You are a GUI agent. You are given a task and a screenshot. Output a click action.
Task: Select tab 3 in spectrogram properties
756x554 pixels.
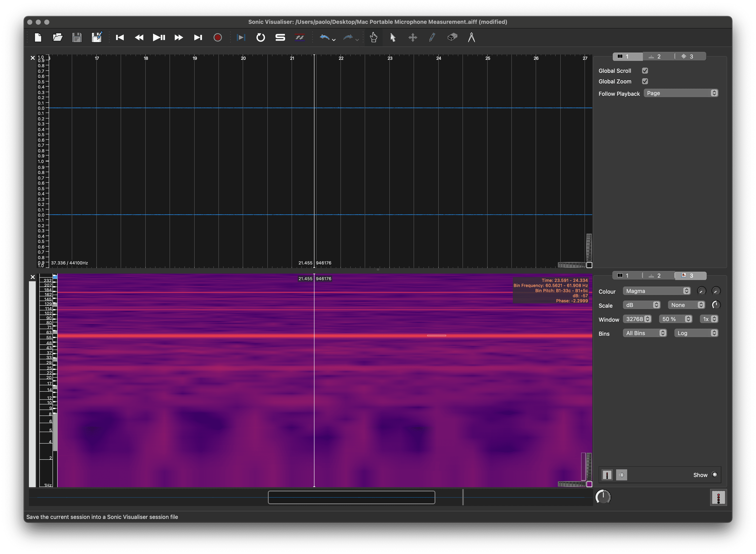[x=690, y=276]
